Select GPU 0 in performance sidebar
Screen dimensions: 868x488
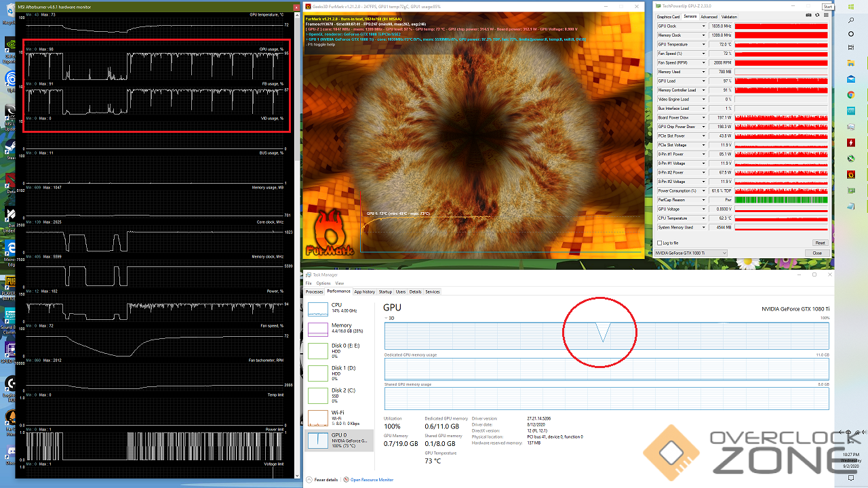[339, 440]
